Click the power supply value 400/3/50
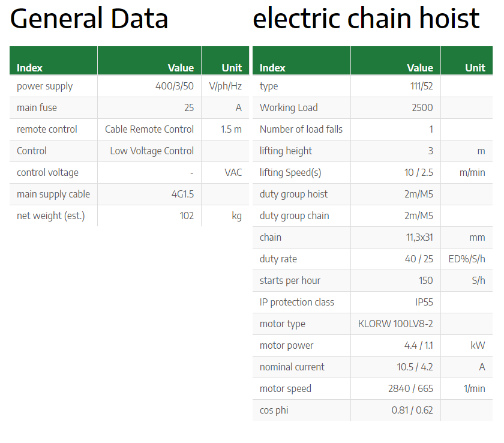504x443 pixels. 175,86
